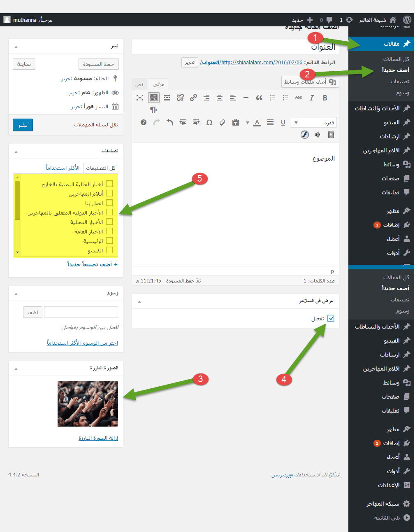
Task: Undo the last edit in the editor
Action: click(170, 122)
